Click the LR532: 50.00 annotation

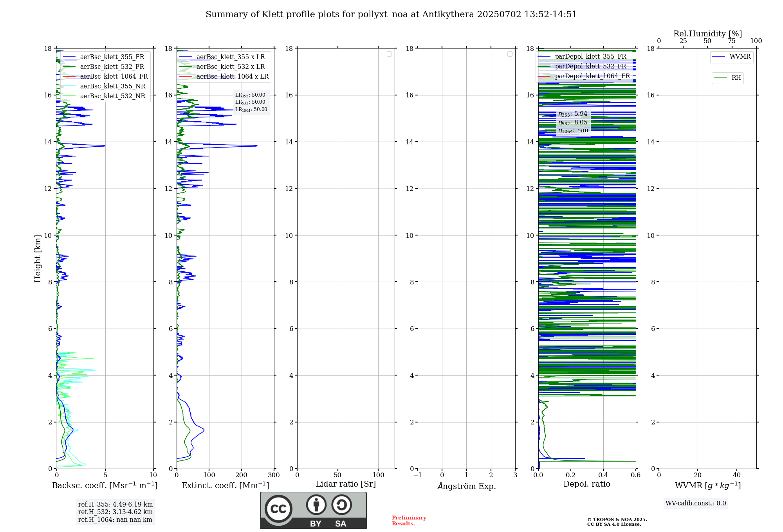[x=250, y=102]
